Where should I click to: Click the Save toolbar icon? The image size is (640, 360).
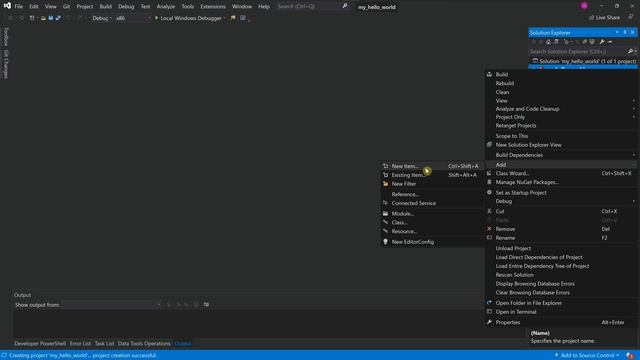tap(51, 18)
